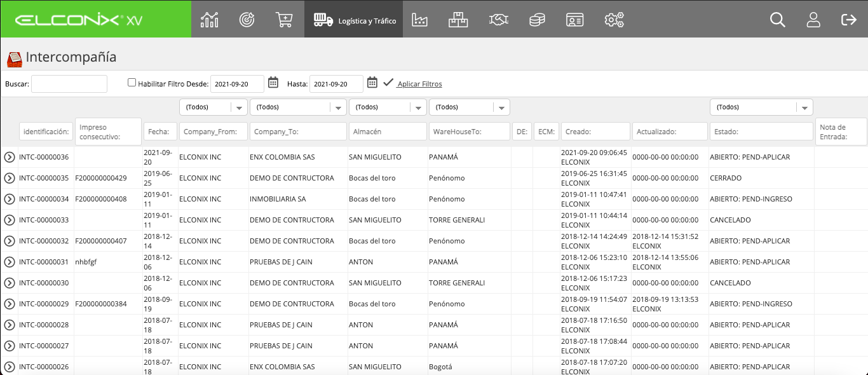Click the Impreso consecutivo filter field
Image resolution: width=868 pixels, height=375 pixels.
pos(108,132)
